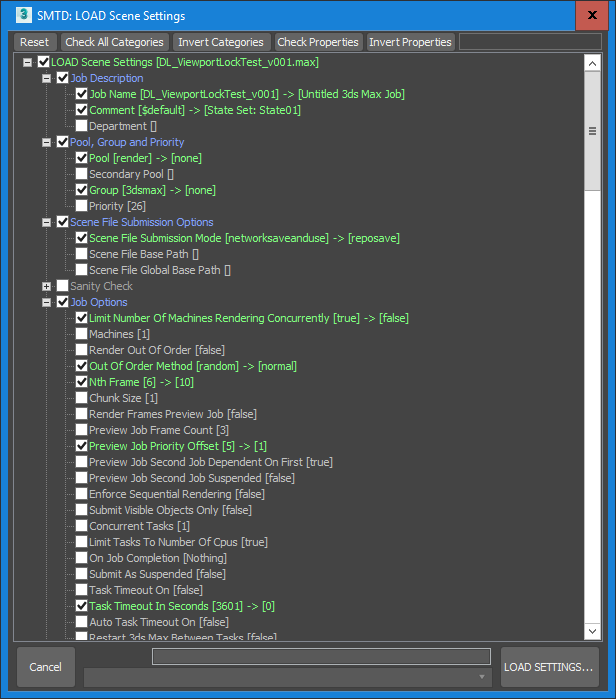Check Submit As Suspended checkbox

pos(82,574)
